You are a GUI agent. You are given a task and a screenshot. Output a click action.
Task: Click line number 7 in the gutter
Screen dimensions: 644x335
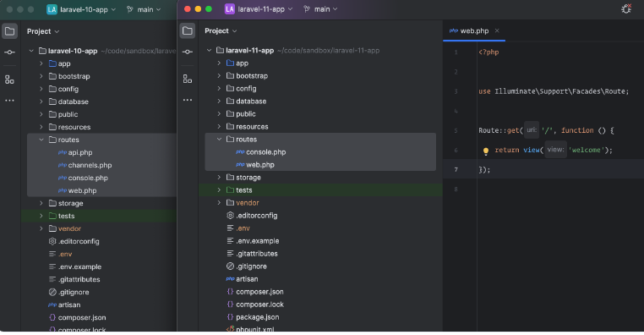(456, 170)
